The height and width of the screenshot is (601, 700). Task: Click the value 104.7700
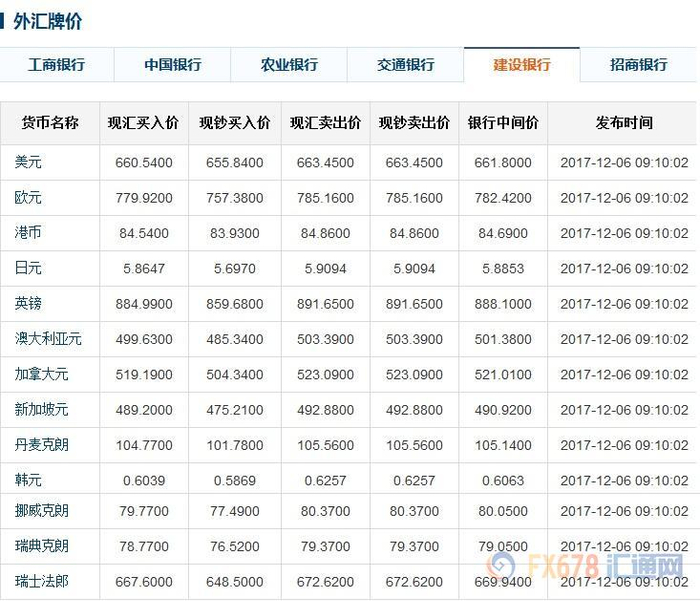(144, 445)
